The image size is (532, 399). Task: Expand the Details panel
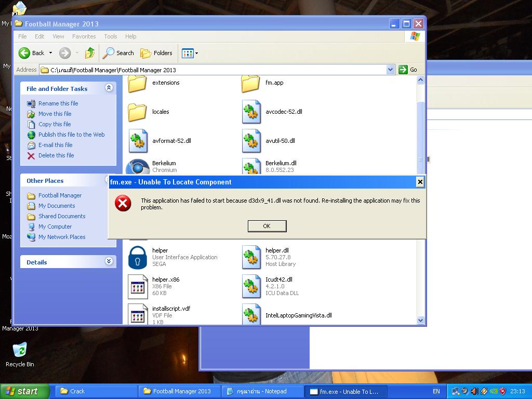click(x=109, y=261)
